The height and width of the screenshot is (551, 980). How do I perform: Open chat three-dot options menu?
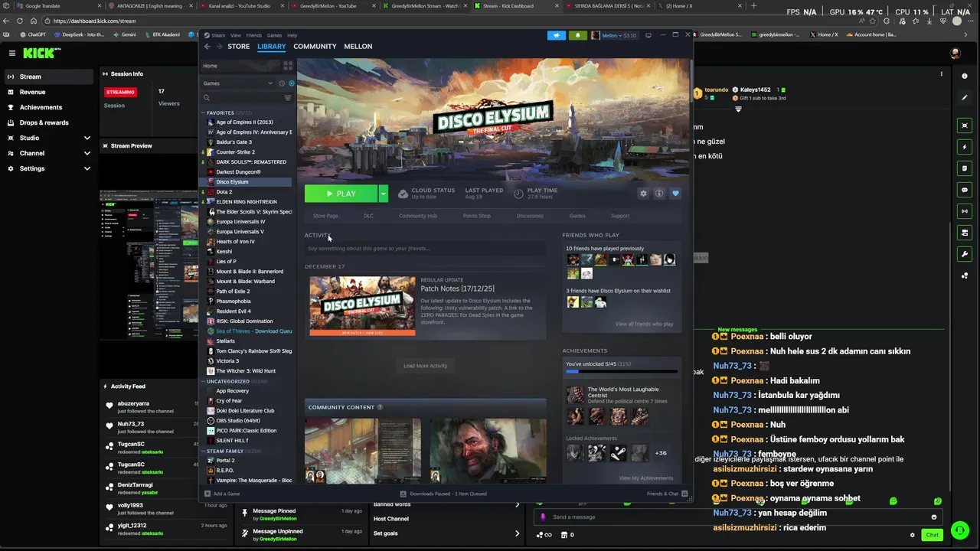pos(942,74)
